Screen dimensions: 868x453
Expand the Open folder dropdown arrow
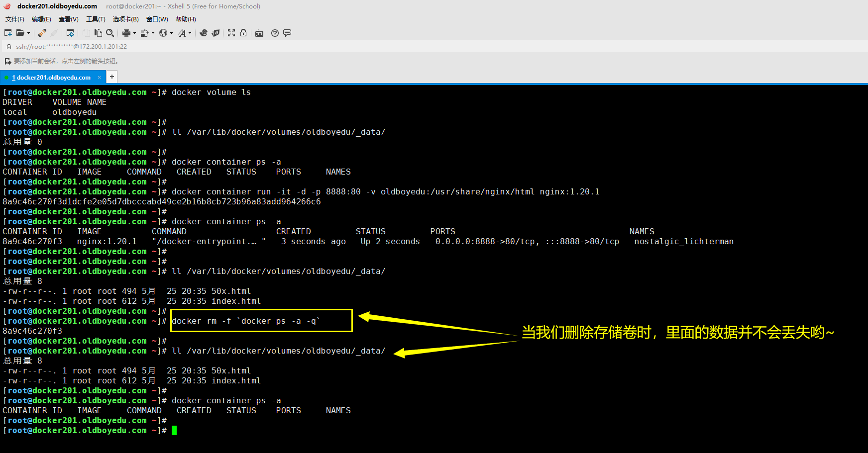pos(28,33)
